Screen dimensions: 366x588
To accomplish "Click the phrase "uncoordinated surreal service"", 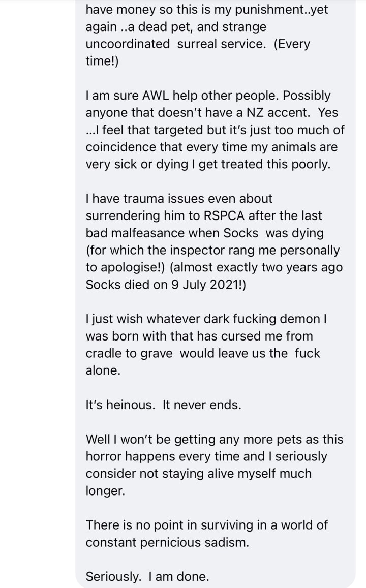I will tap(174, 44).
